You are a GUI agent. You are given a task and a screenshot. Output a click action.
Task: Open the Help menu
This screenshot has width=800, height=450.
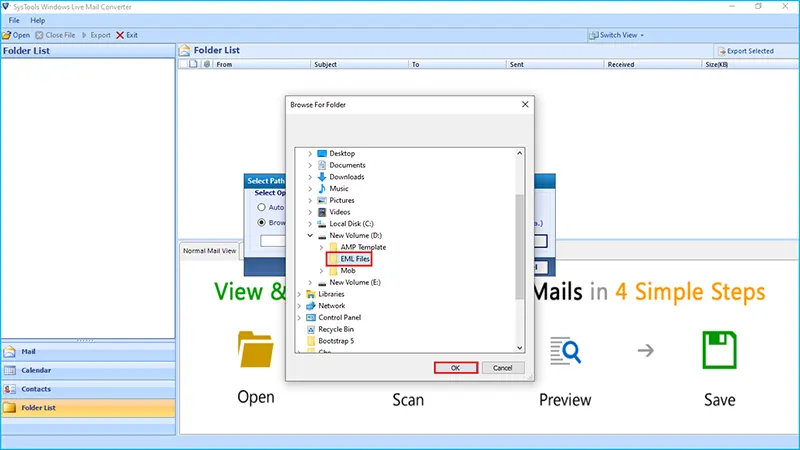pos(37,20)
